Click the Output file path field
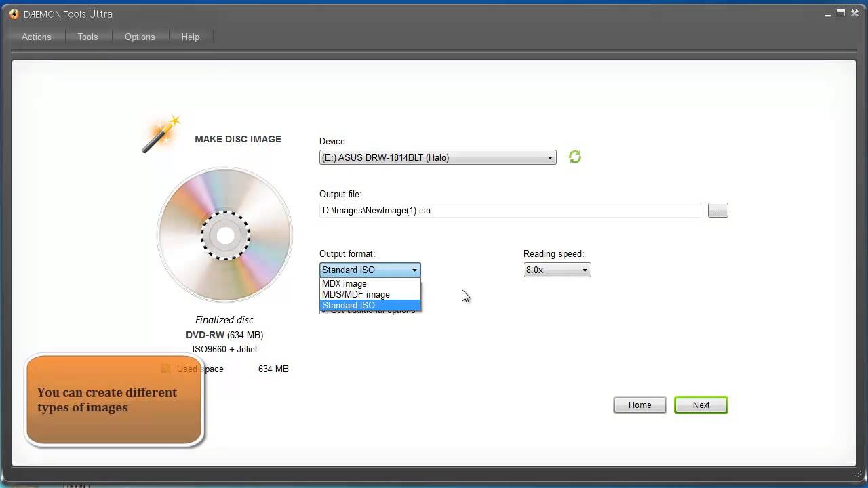868x488 pixels. click(x=510, y=210)
